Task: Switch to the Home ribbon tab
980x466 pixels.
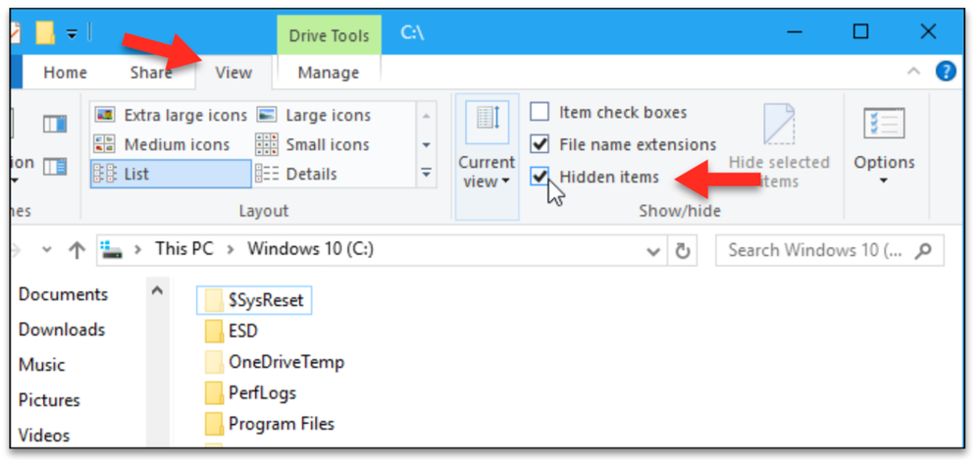Action: (x=65, y=73)
